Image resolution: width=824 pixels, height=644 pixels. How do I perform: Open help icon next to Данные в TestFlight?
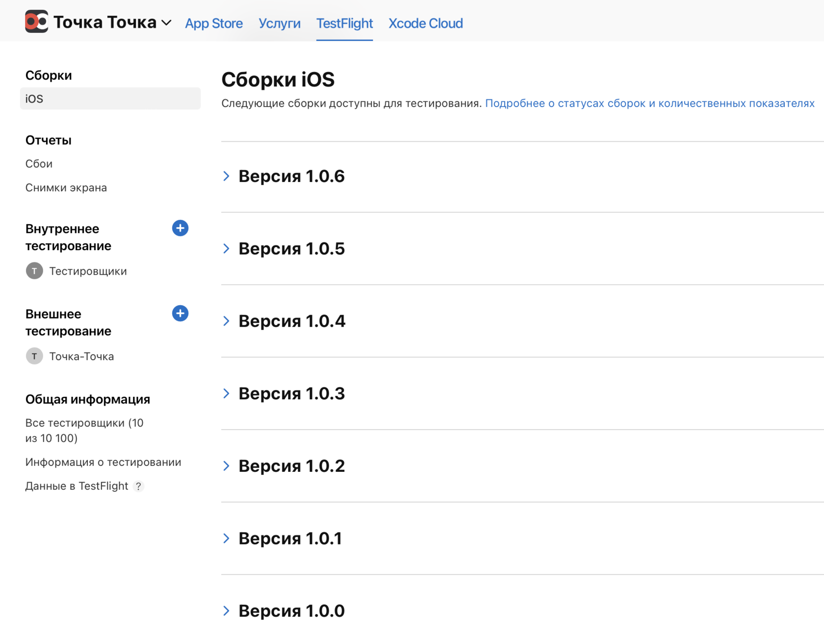tap(139, 486)
